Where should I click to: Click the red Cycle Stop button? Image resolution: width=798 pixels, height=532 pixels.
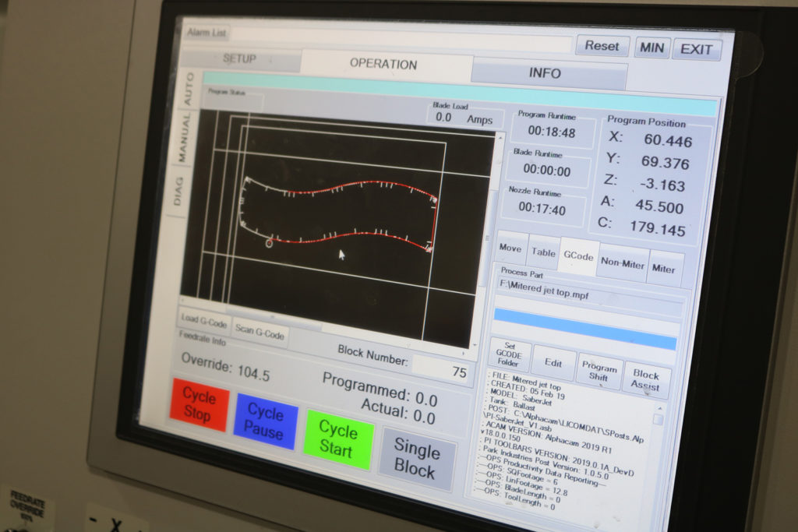[x=199, y=404]
